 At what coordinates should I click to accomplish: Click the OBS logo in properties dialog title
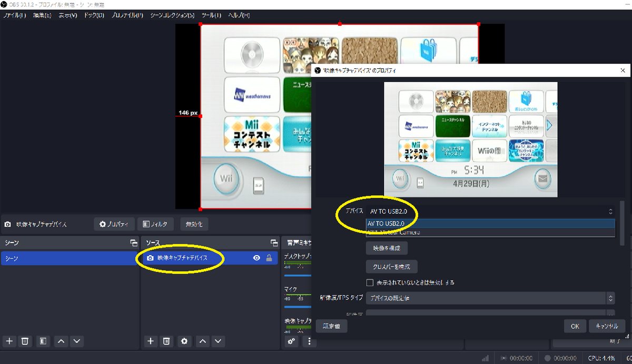coord(318,70)
